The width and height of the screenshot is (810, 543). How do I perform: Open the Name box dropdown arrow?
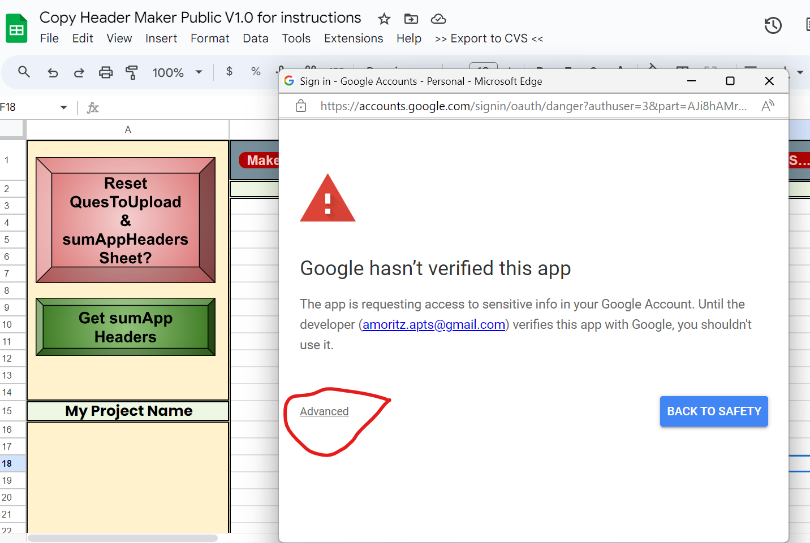(64, 107)
